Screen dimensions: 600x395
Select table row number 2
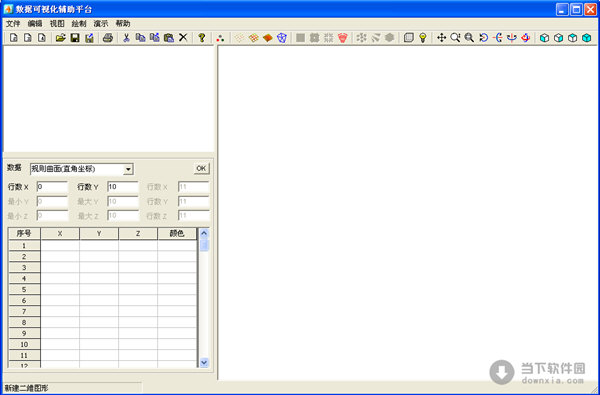pyautogui.click(x=24, y=256)
